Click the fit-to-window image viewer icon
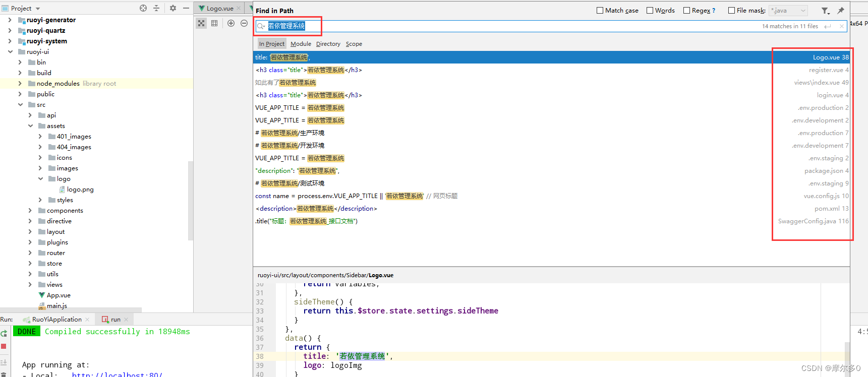Screen dimensions: 868x377 click(x=201, y=23)
